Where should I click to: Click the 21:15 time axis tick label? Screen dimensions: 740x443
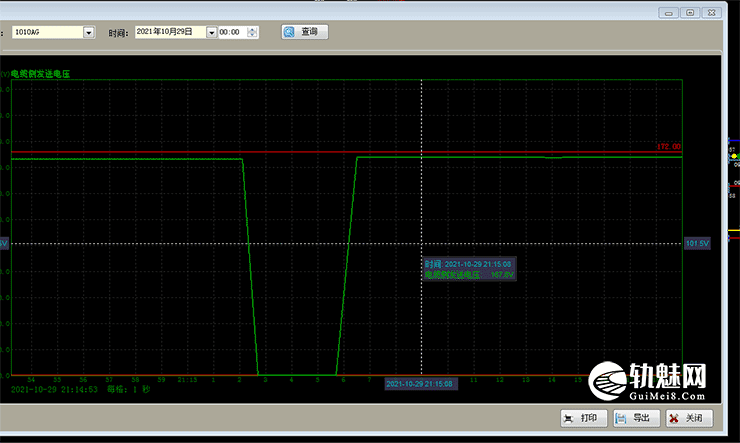point(187,380)
